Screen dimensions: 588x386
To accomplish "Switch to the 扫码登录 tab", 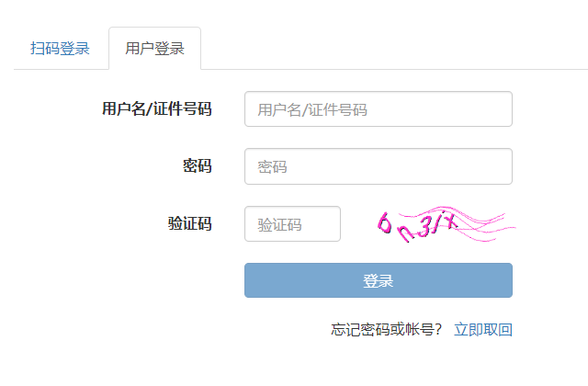I will tap(60, 49).
